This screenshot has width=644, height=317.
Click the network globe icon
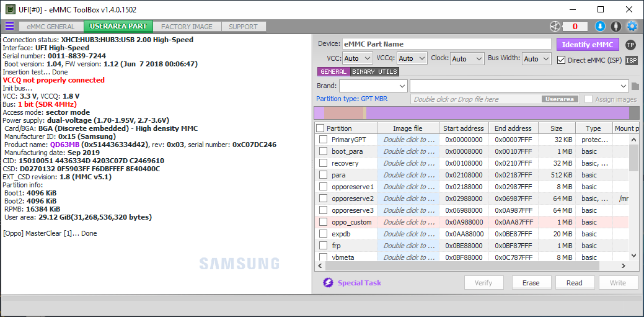pyautogui.click(x=555, y=27)
